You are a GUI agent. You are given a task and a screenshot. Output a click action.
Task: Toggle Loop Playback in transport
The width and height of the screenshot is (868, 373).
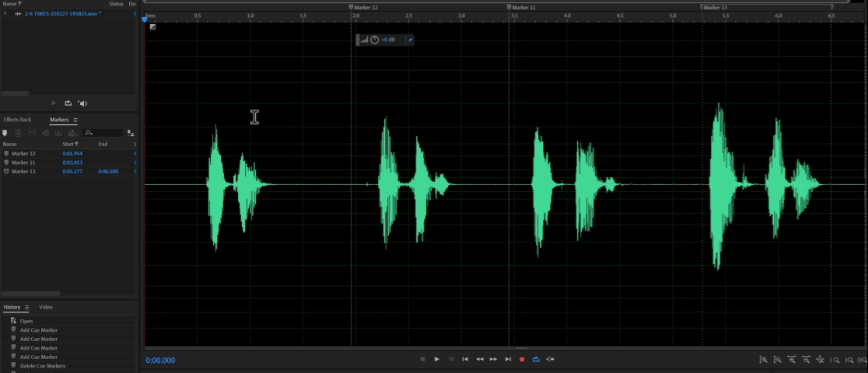536,359
